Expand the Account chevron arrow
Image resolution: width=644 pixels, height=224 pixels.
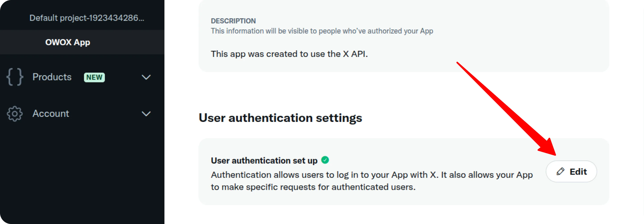(146, 114)
